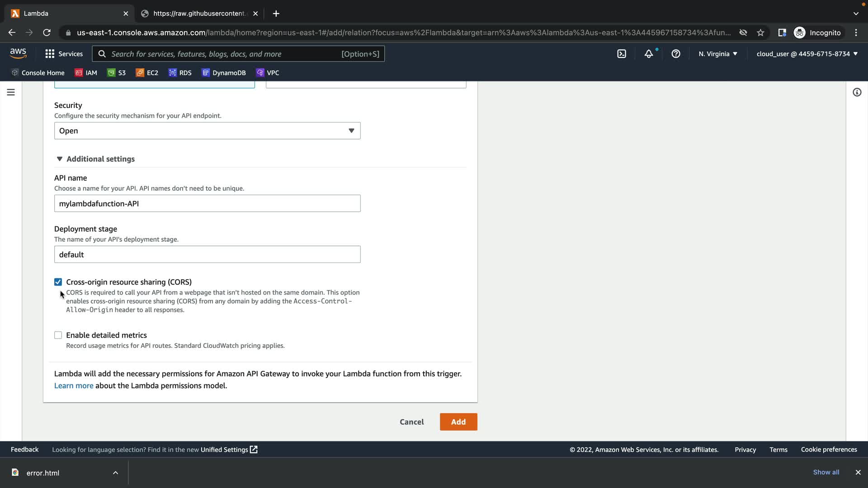
Task: Collapse the Additional settings section
Action: pos(95,159)
